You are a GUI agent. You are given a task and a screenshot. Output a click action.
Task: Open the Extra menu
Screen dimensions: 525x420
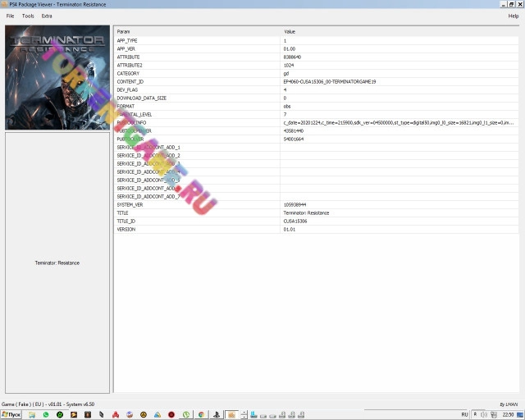pyautogui.click(x=47, y=16)
